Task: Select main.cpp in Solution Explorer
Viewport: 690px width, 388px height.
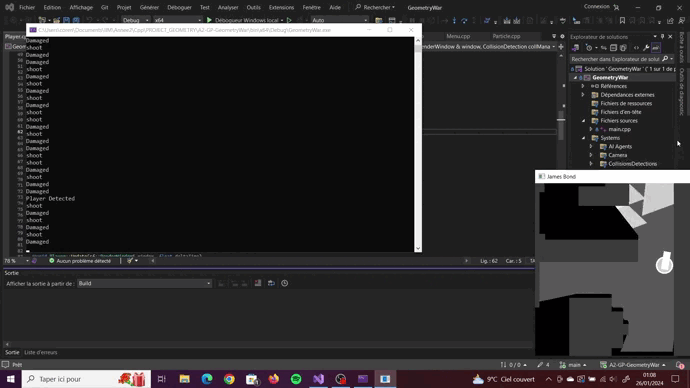Action: click(x=620, y=129)
